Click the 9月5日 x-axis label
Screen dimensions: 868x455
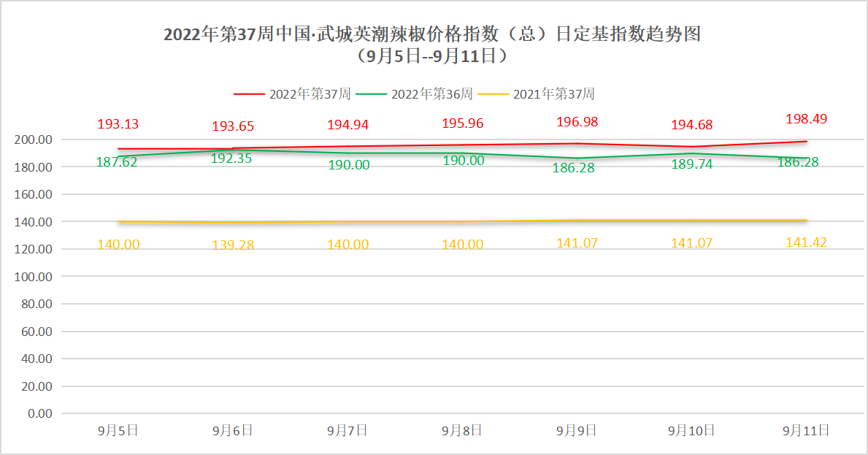tap(118, 431)
